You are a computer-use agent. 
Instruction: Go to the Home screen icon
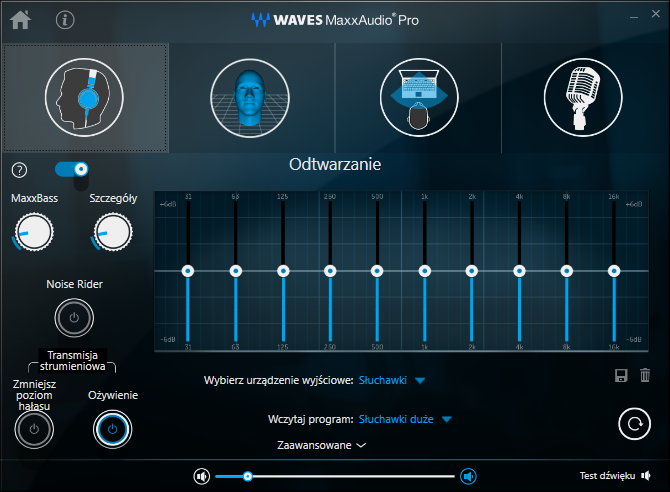(x=21, y=20)
